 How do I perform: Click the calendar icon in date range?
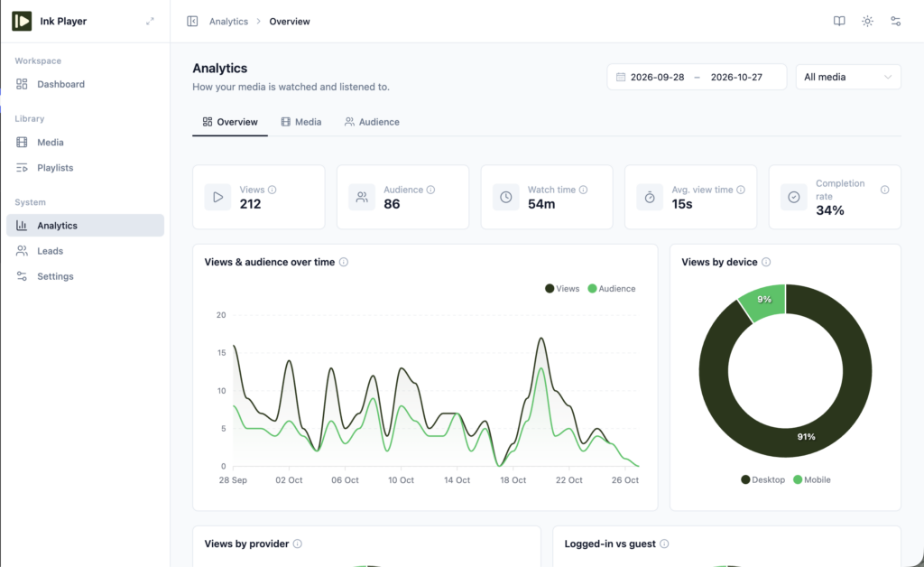tap(621, 78)
